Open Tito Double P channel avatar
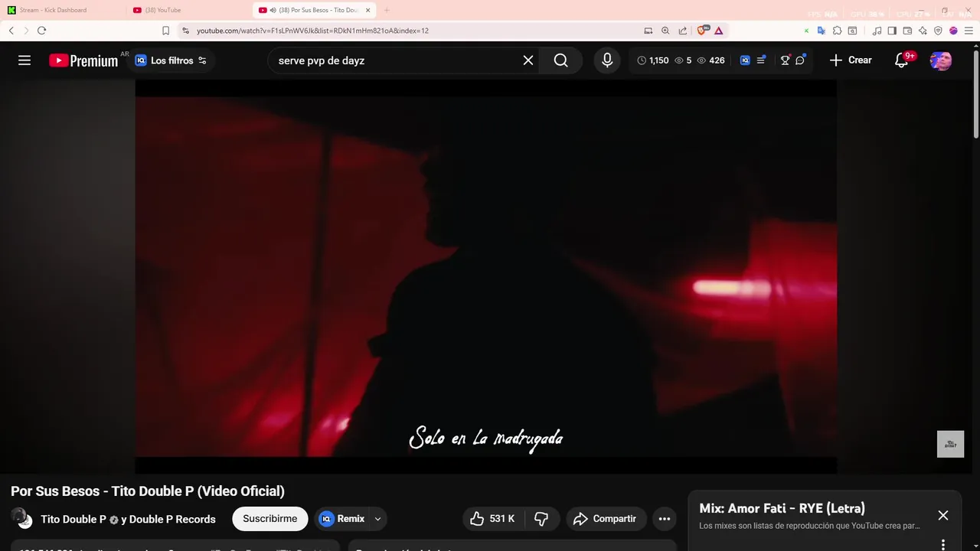 [x=22, y=519]
